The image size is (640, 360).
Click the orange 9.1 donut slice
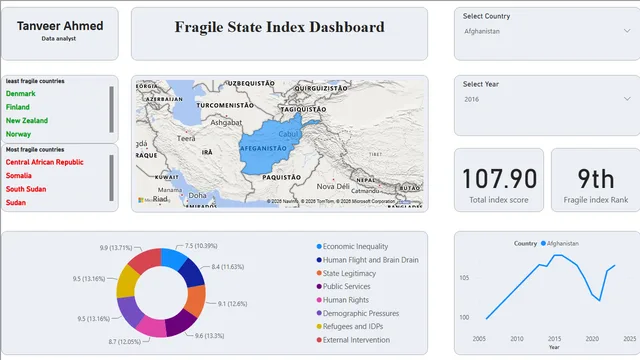tap(196, 300)
